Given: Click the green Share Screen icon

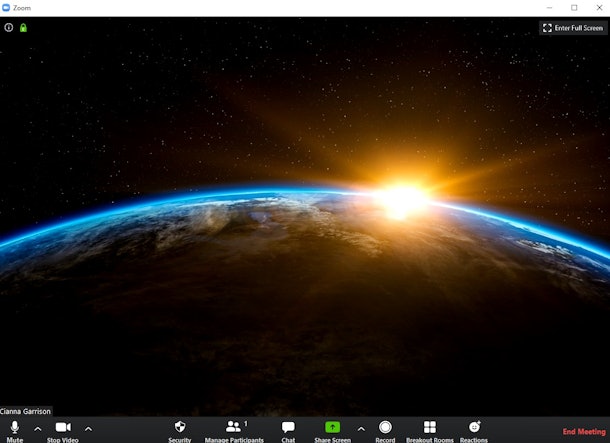Looking at the screenshot, I should (332, 427).
